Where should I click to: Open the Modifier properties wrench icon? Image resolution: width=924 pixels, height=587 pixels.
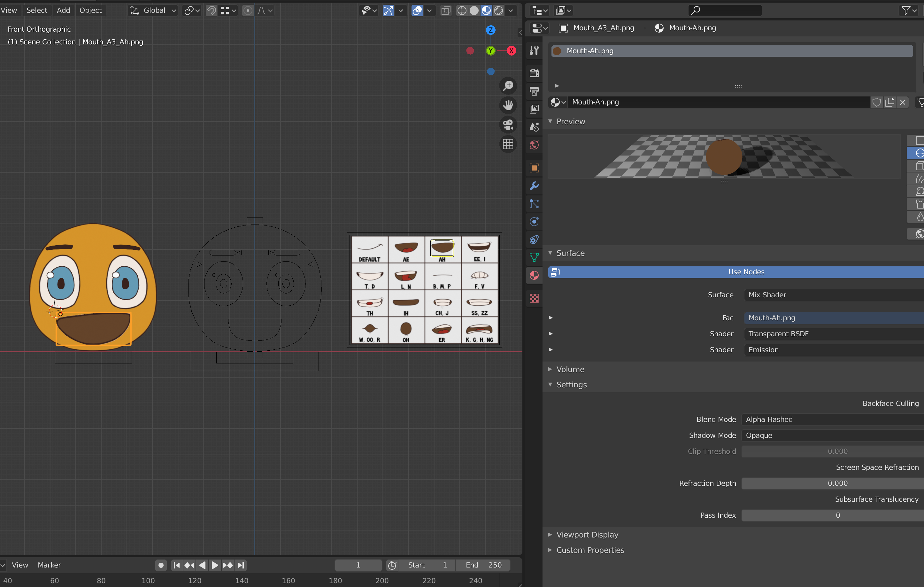point(534,186)
